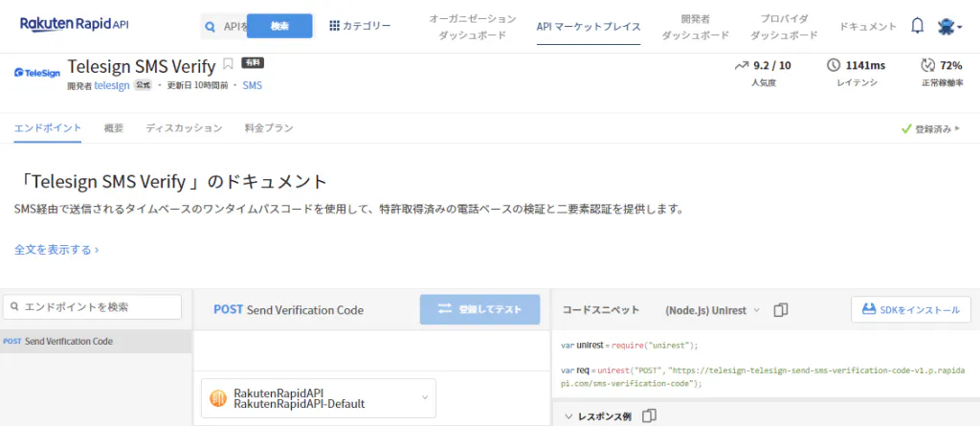Copy the code snippet
Viewport: 980px width, 426px height.
(781, 309)
